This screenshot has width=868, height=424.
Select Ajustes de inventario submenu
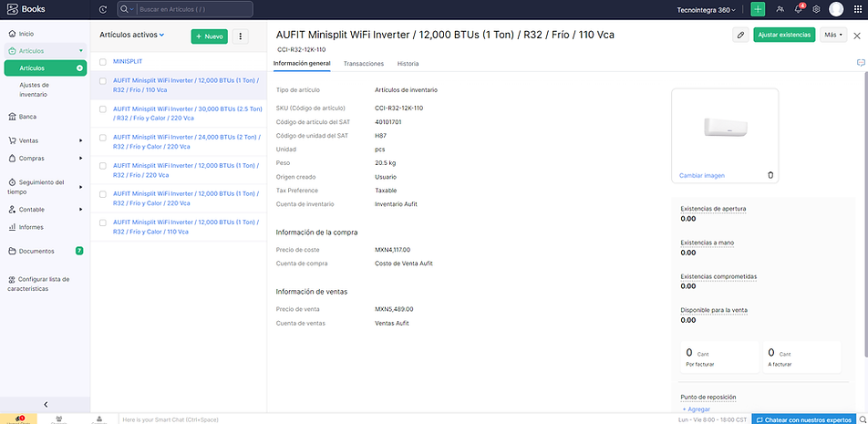[x=35, y=89]
